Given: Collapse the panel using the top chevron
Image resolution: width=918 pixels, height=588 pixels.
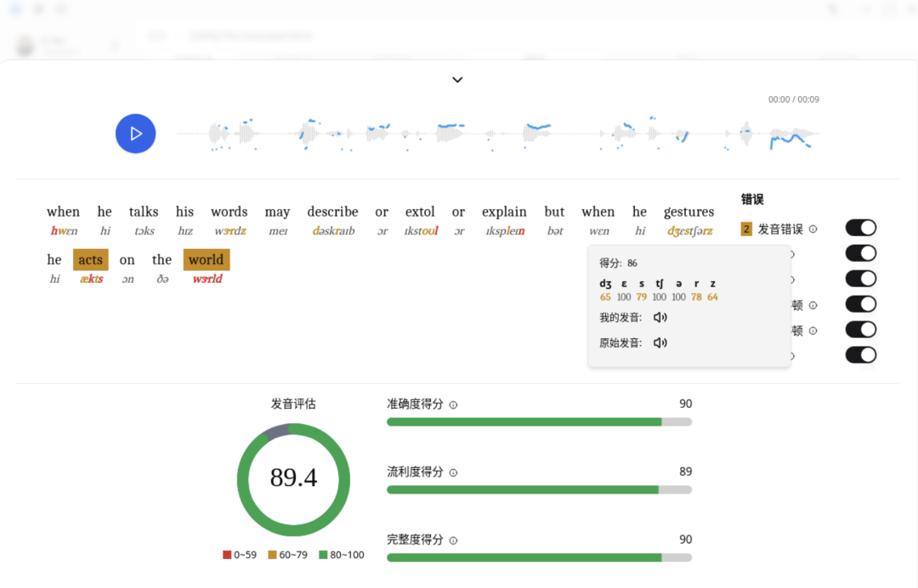Looking at the screenshot, I should (457, 79).
